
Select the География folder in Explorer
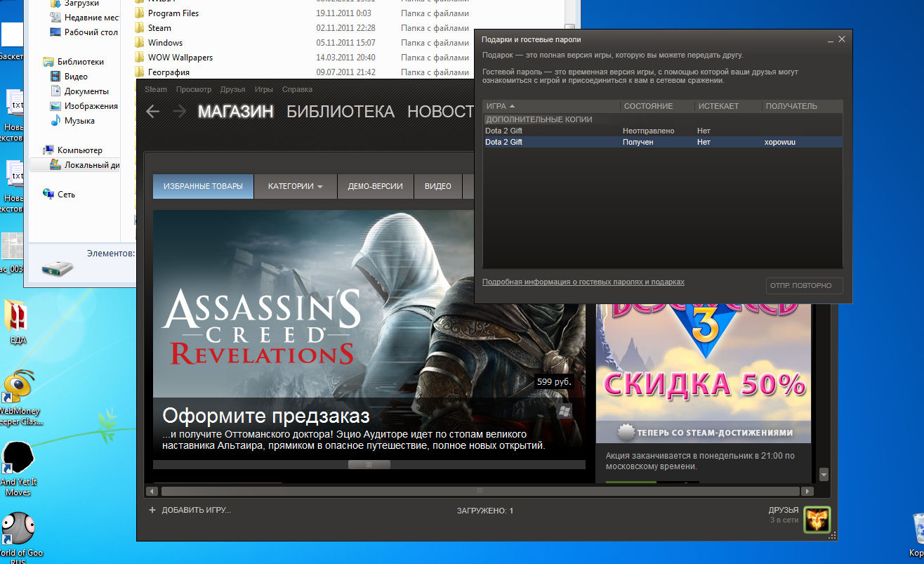[x=169, y=72]
